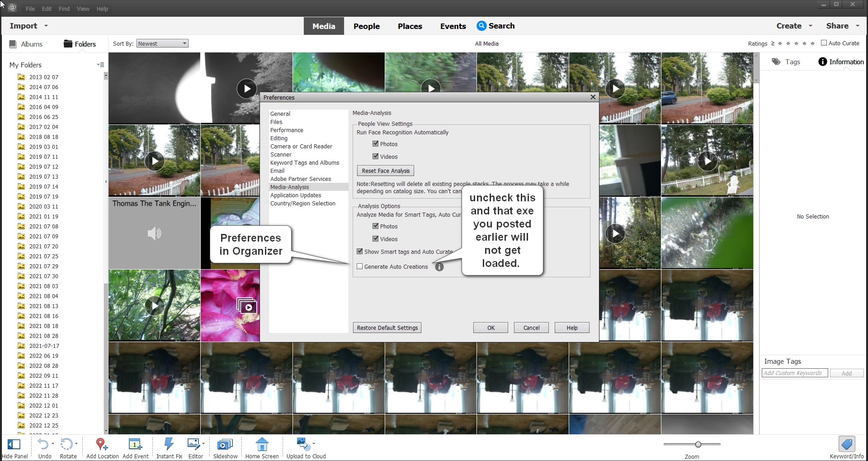The height and width of the screenshot is (461, 868).
Task: Open the 2013 02 07 folder
Action: (43, 77)
